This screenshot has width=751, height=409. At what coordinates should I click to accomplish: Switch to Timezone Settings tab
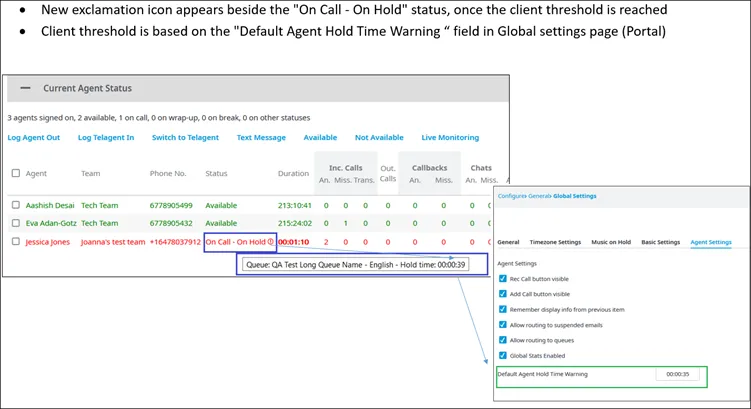(x=555, y=242)
